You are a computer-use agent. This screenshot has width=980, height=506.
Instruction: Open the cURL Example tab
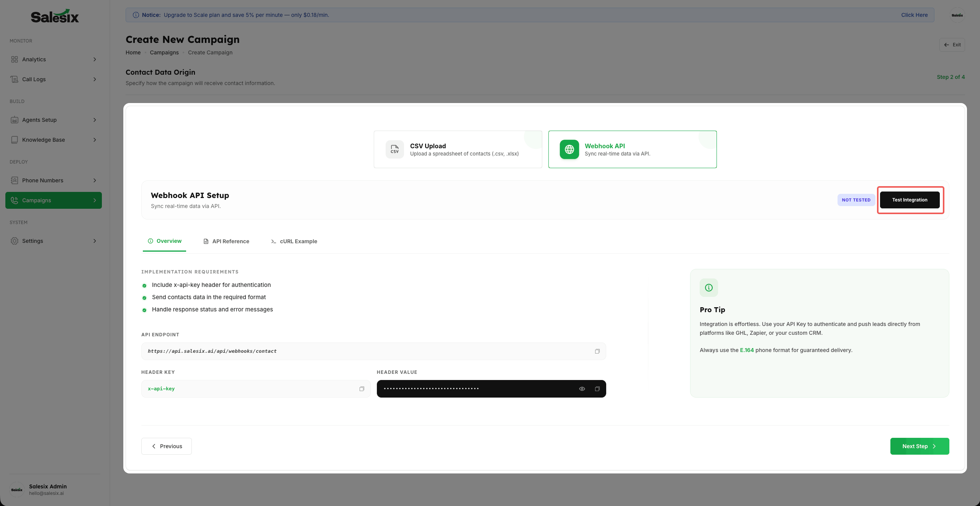point(294,241)
